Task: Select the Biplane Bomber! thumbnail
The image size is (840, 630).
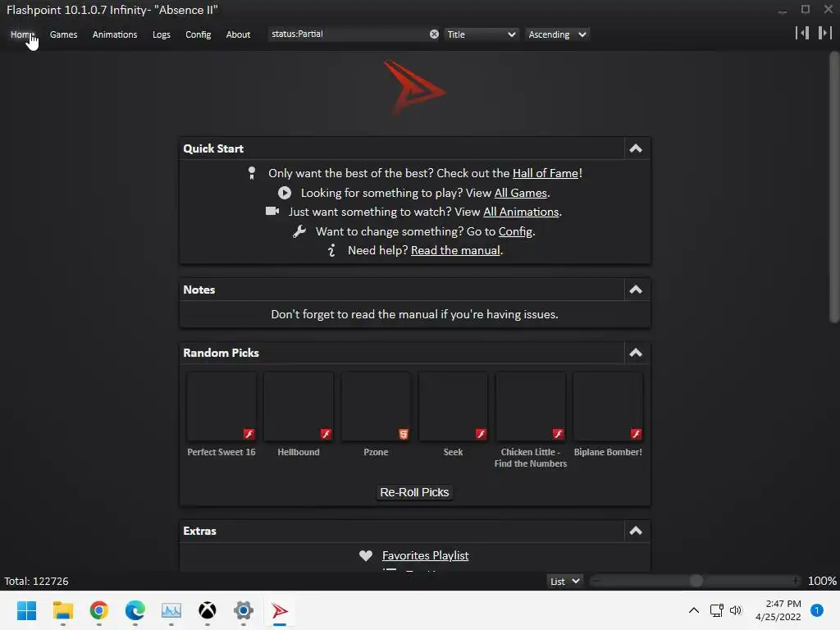Action: point(608,407)
